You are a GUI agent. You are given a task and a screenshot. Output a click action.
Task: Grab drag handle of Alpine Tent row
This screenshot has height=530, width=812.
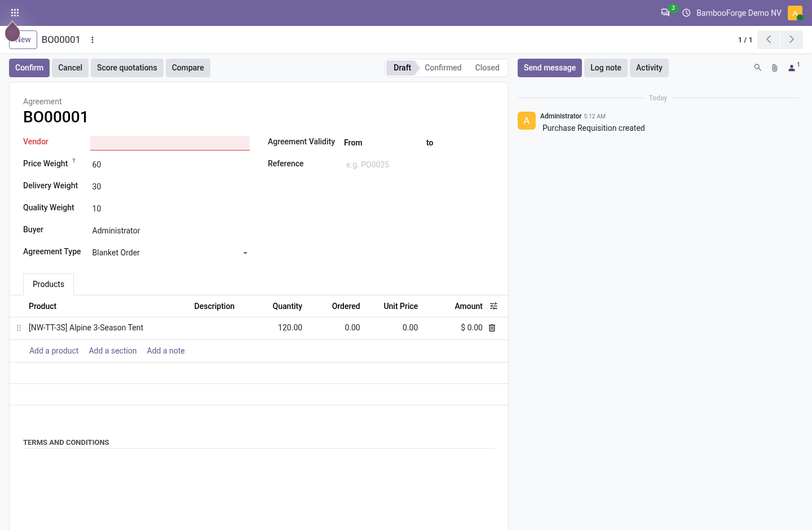tap(19, 328)
